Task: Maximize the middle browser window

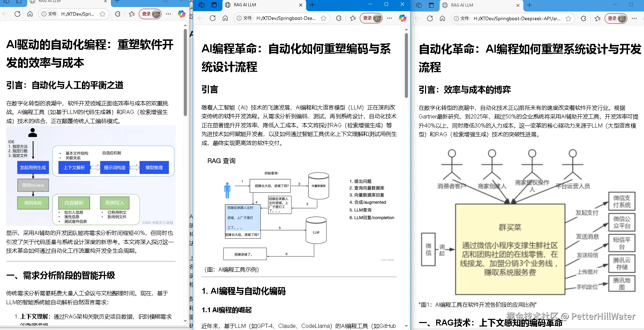Action: point(386,4)
